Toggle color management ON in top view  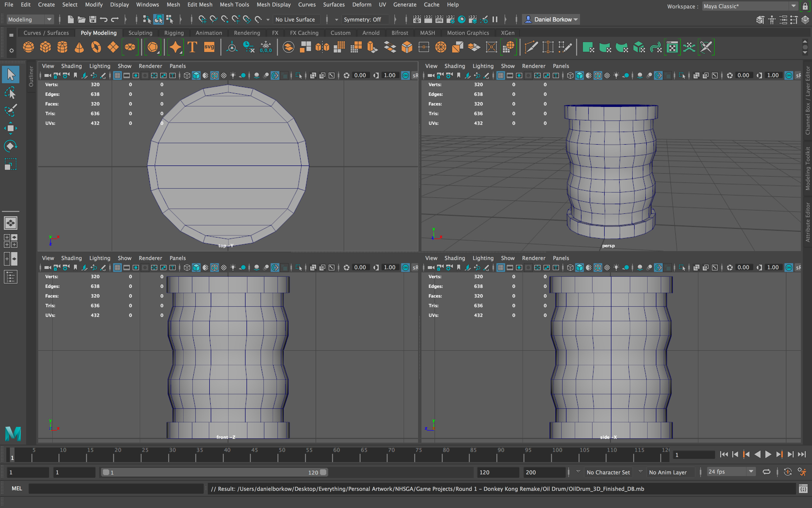(405, 75)
